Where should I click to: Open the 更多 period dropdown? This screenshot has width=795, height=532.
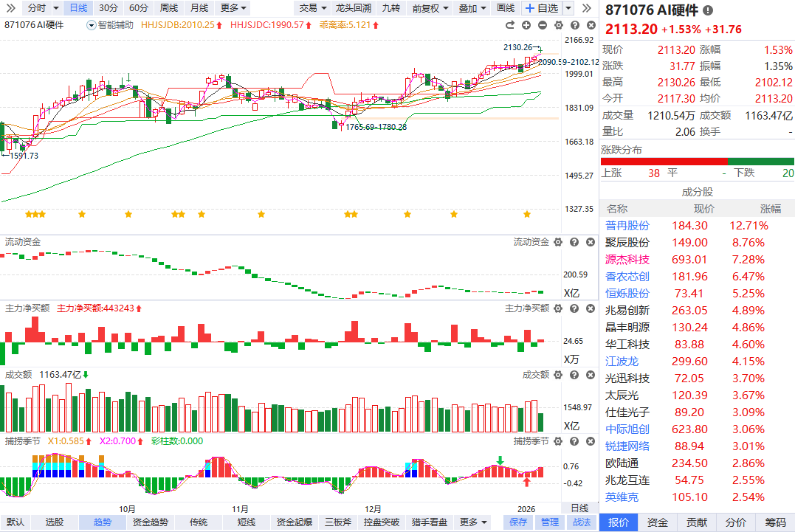[x=234, y=8]
